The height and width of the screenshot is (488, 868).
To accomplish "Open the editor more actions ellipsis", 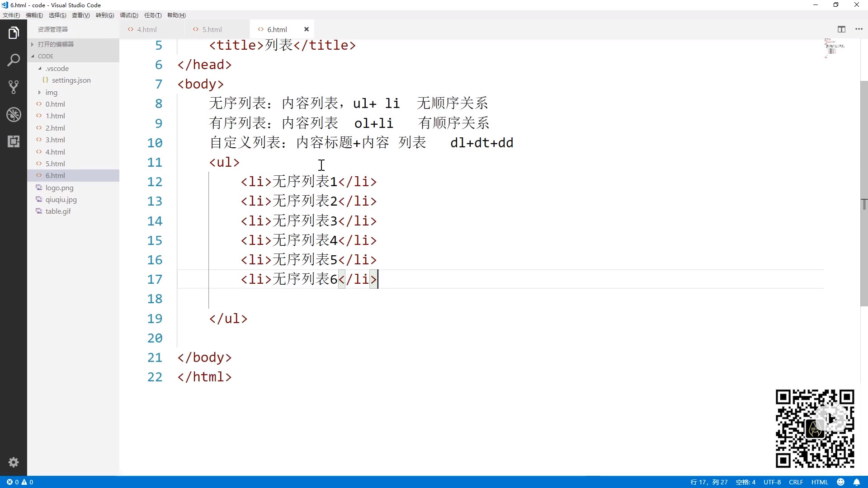I will (859, 29).
